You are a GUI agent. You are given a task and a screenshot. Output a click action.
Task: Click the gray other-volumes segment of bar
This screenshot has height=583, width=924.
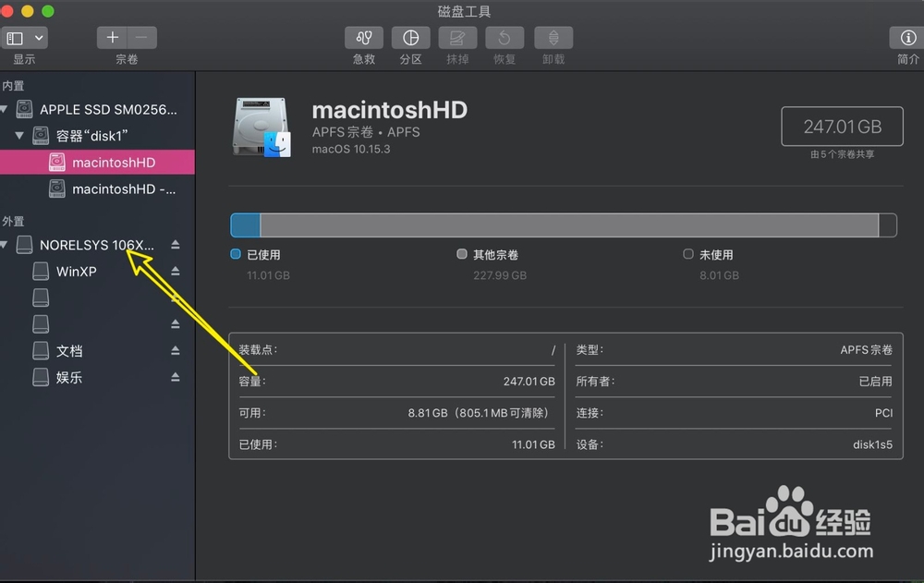pos(569,225)
